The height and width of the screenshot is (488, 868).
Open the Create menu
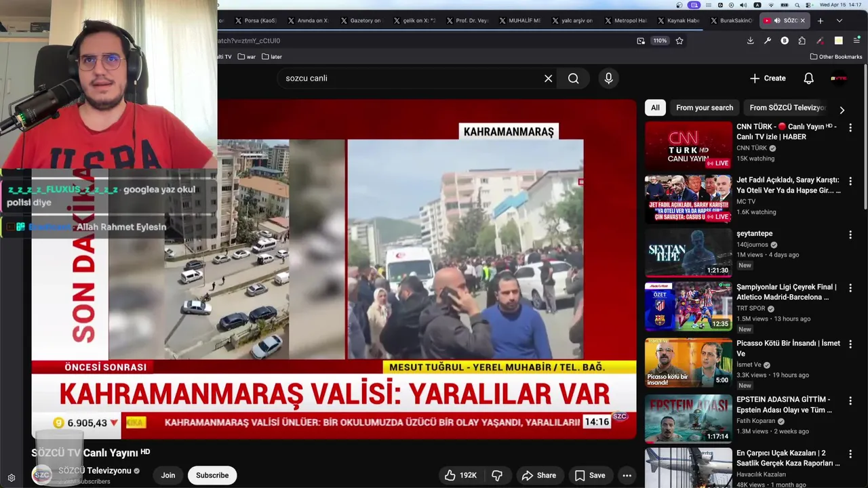click(x=768, y=79)
